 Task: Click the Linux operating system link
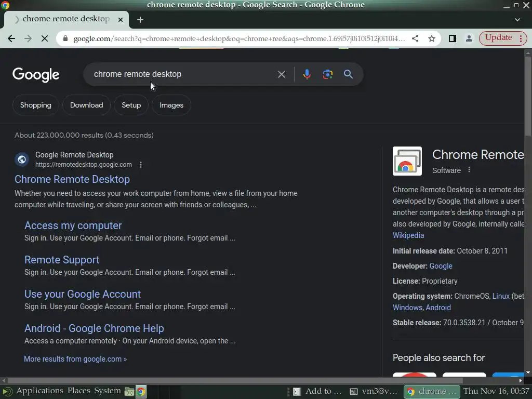pyautogui.click(x=501, y=296)
